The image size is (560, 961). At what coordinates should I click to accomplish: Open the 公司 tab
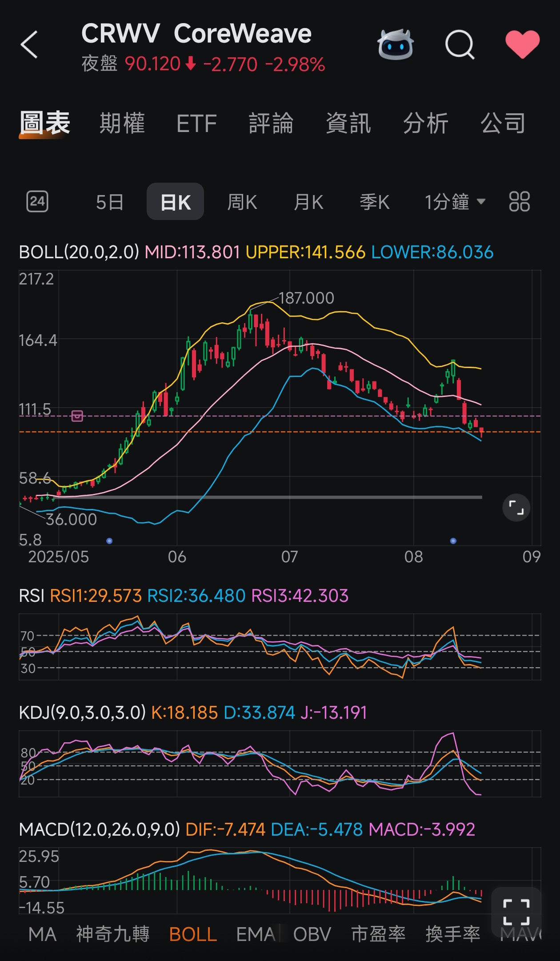pyautogui.click(x=503, y=123)
